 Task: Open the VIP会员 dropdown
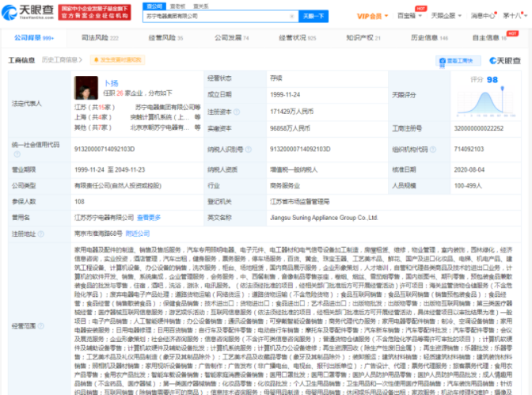(372, 16)
